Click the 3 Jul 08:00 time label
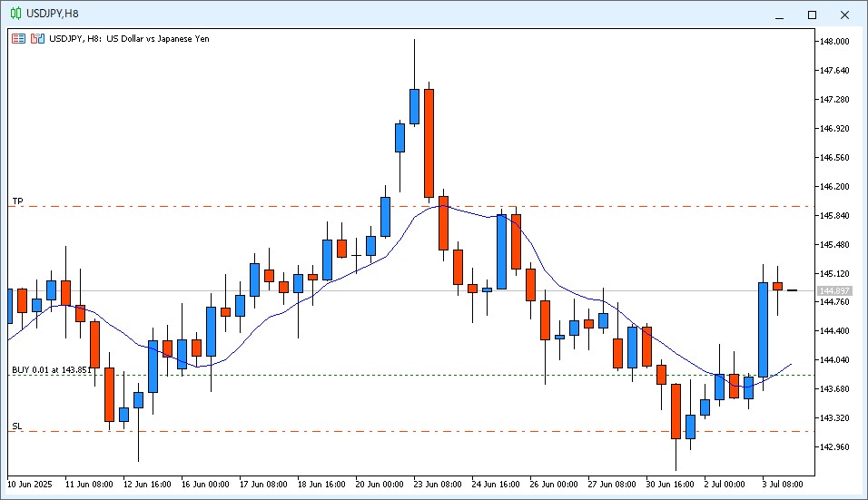Image resolution: width=868 pixels, height=500 pixels. (782, 485)
